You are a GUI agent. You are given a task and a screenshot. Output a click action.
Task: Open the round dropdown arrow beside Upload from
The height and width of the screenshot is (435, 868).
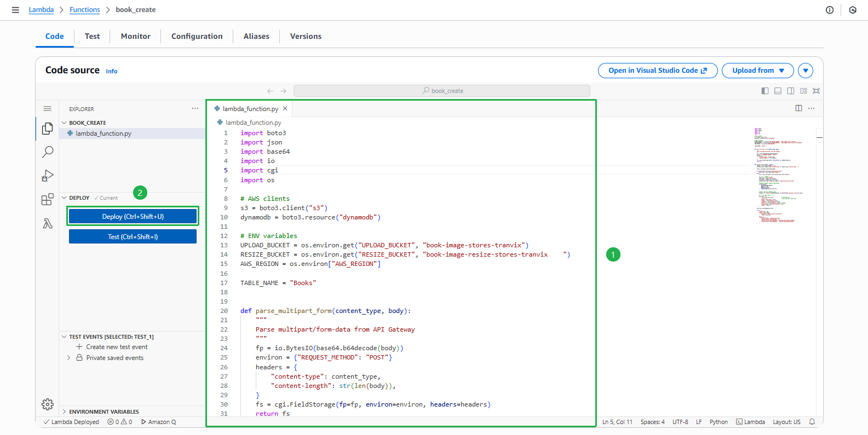click(x=806, y=71)
